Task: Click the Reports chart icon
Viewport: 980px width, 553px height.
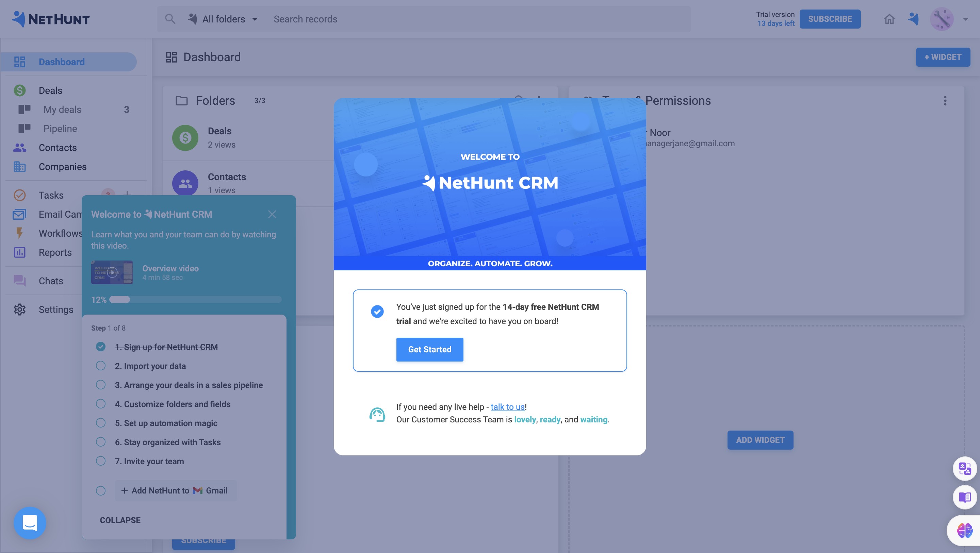Action: [19, 253]
